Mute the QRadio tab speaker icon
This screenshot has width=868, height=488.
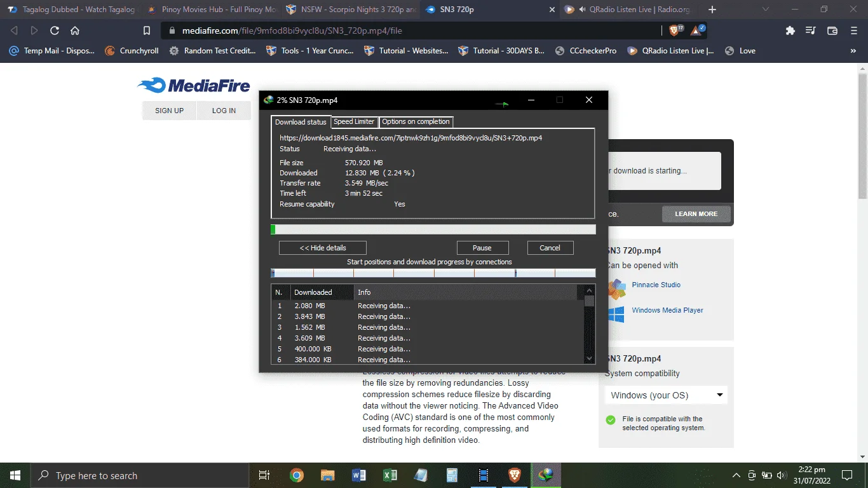click(x=581, y=10)
